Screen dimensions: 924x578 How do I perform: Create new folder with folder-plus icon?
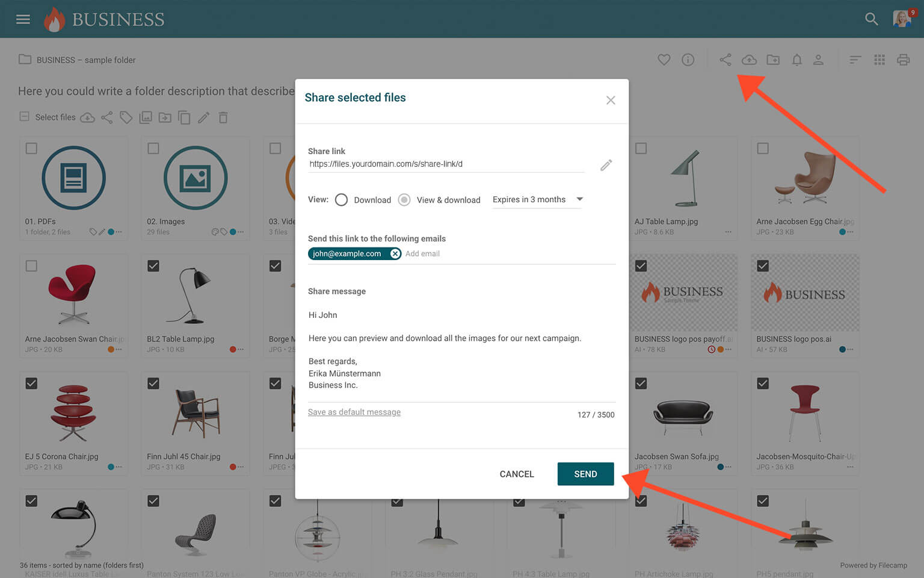pyautogui.click(x=773, y=60)
